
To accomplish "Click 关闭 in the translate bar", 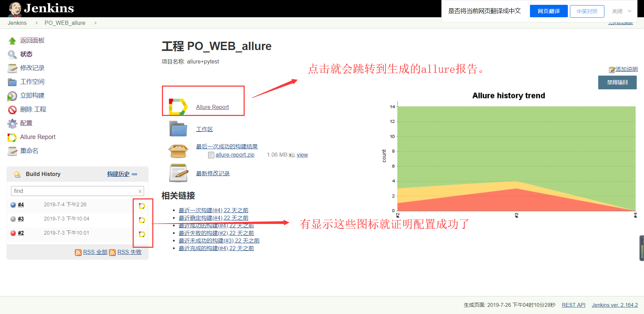I will point(617,11).
